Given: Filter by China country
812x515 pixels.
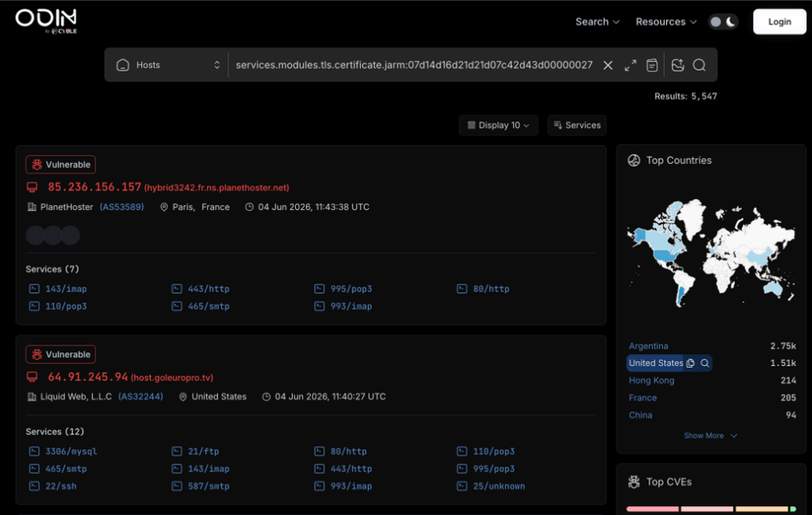Looking at the screenshot, I should [641, 415].
